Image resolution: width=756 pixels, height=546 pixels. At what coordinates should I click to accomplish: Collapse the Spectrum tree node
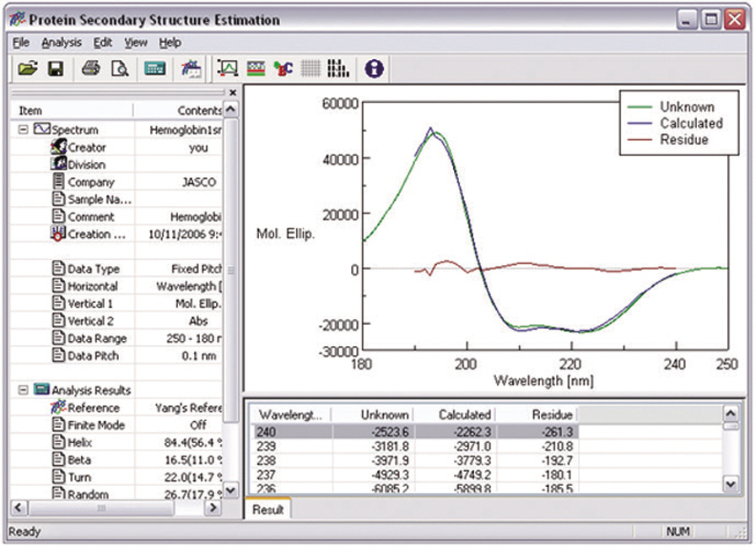pyautogui.click(x=23, y=130)
